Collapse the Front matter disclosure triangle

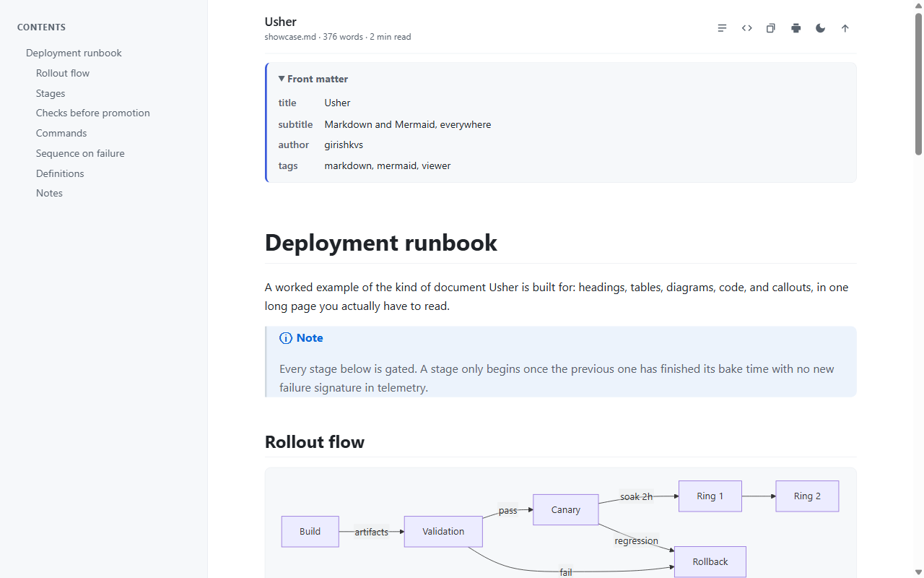(x=282, y=79)
